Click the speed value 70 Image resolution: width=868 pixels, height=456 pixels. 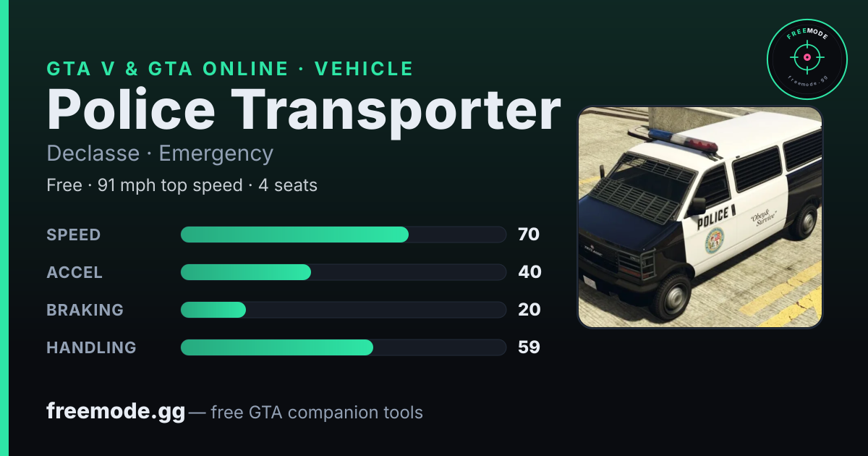(529, 235)
